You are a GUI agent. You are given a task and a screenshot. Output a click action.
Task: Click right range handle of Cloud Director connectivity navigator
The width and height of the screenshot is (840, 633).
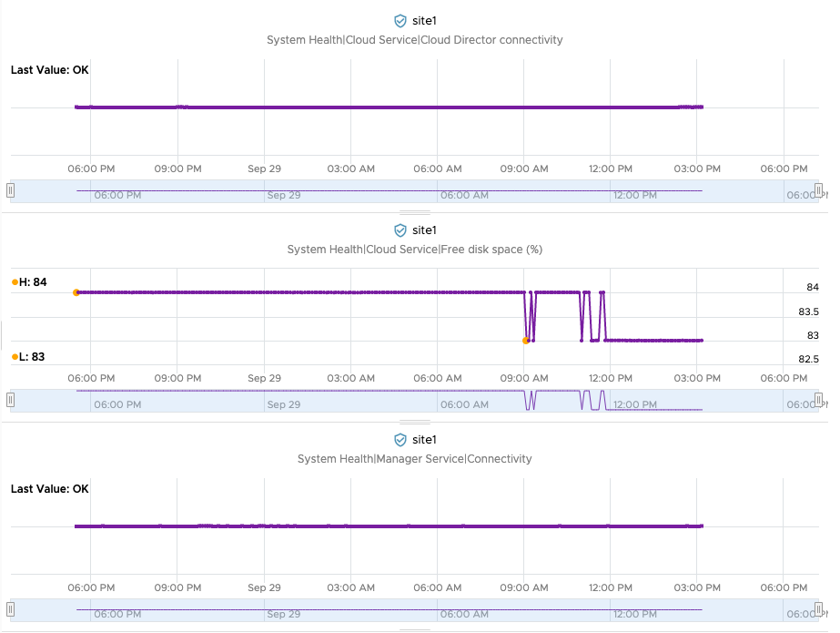818,190
